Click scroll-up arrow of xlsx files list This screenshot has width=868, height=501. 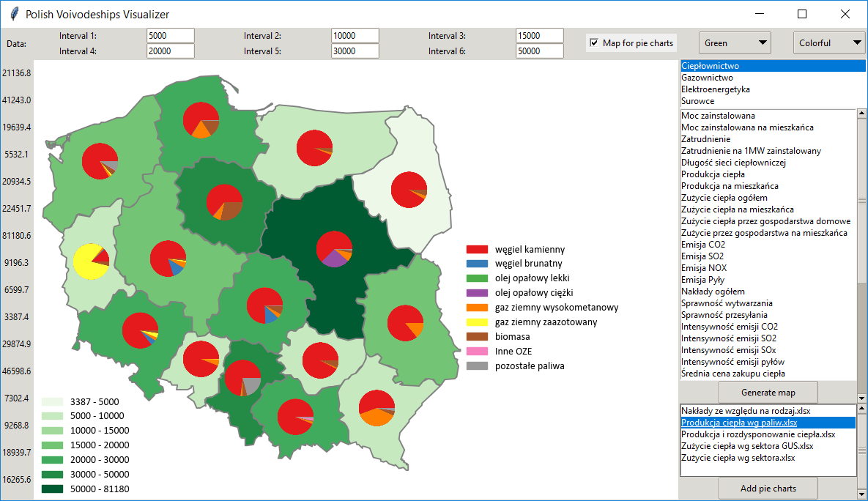tap(862, 409)
